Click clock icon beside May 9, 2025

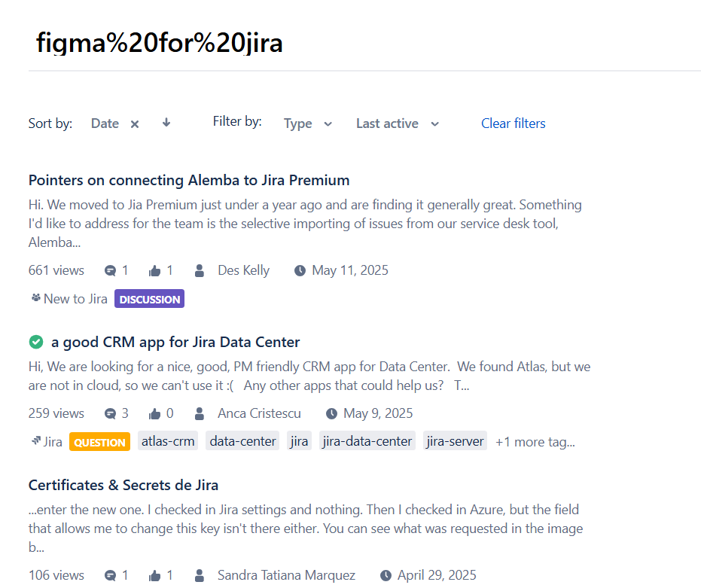[331, 413]
